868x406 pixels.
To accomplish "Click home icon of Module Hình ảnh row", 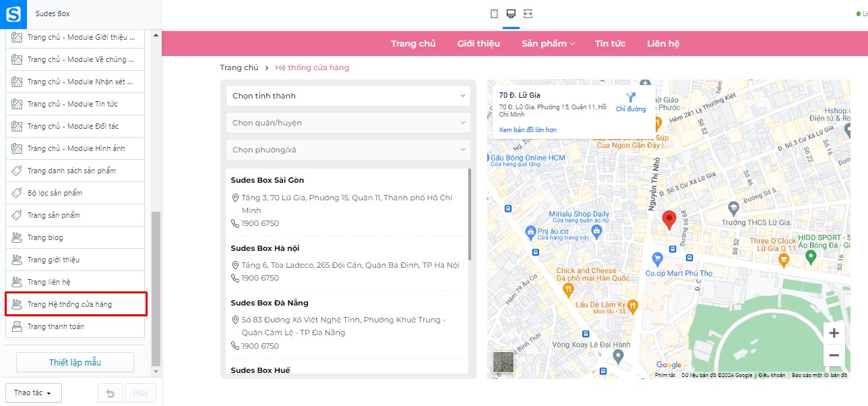I will coord(17,148).
